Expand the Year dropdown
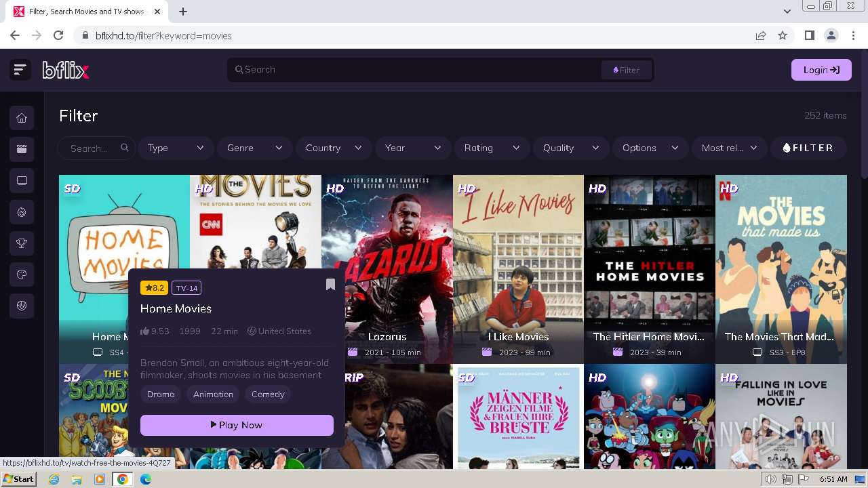868x488 pixels. 413,148
